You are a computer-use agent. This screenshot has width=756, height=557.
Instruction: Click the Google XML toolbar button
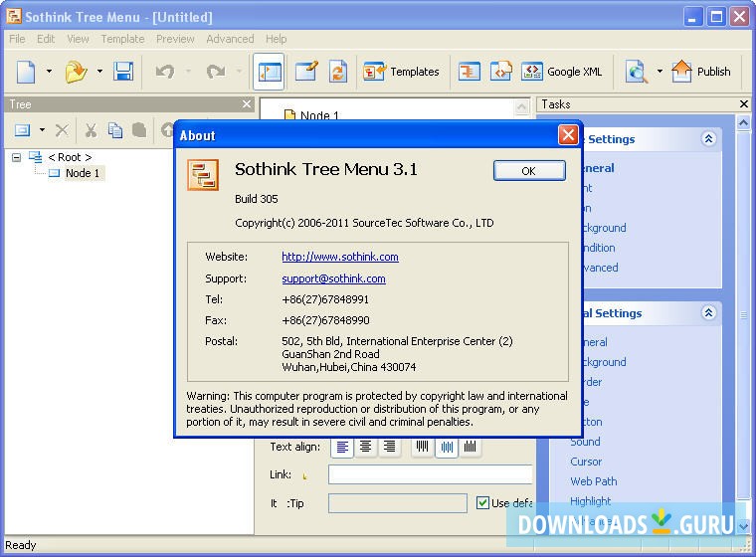click(562, 72)
